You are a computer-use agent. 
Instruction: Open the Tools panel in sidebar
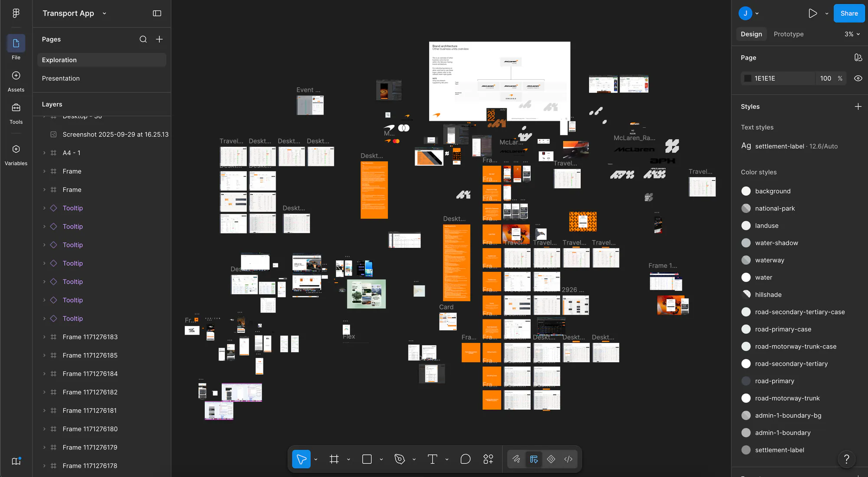16,114
